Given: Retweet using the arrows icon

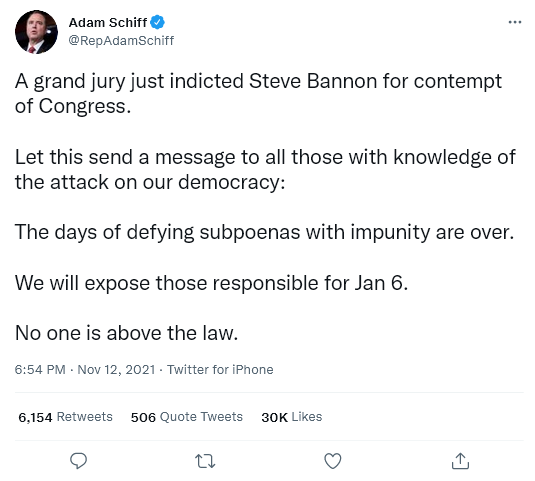Looking at the screenshot, I should (x=205, y=461).
